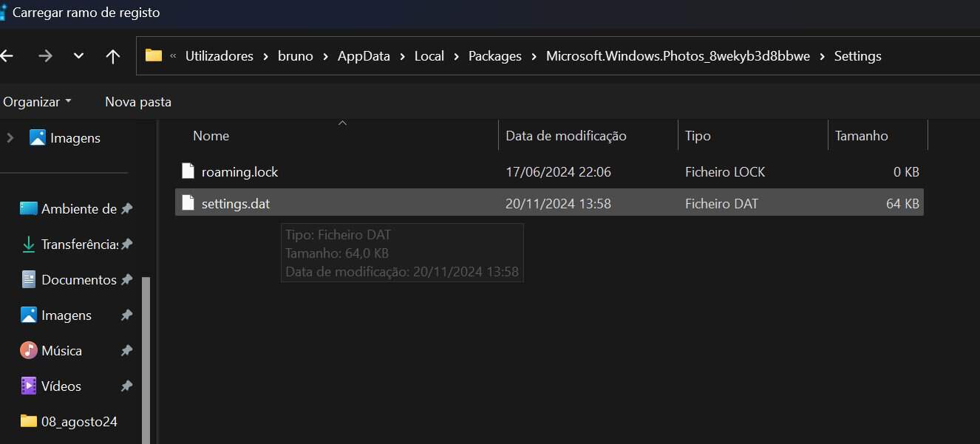Click settings.dat file icon
Image resolution: width=980 pixels, height=444 pixels.
coord(188,202)
